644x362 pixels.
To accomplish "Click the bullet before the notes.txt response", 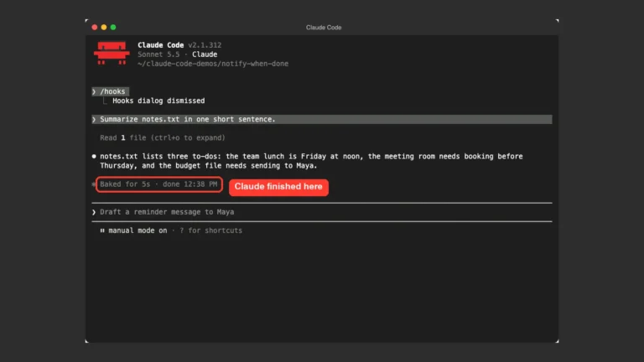I will pyautogui.click(x=94, y=157).
